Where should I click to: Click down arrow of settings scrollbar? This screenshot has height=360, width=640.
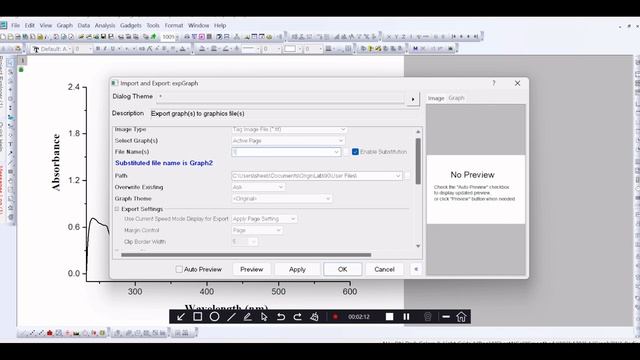click(418, 246)
